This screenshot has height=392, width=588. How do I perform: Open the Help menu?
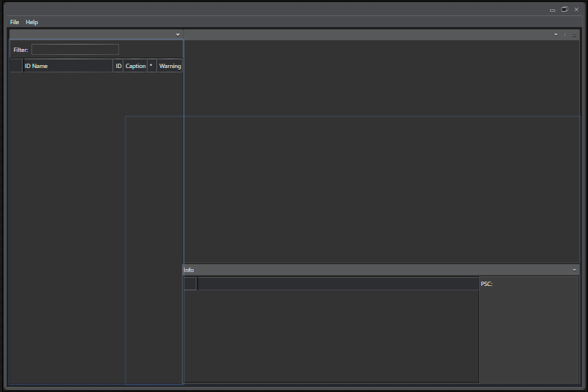(31, 22)
